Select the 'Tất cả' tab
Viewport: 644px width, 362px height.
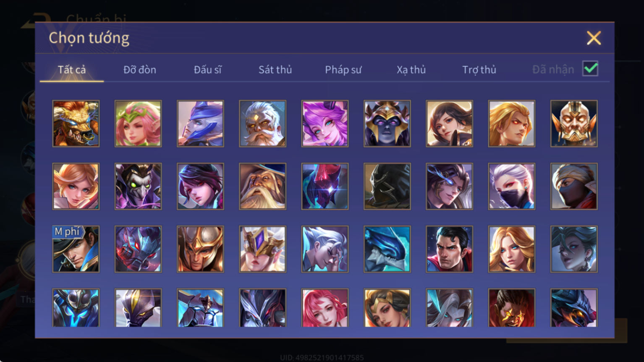coord(72,70)
